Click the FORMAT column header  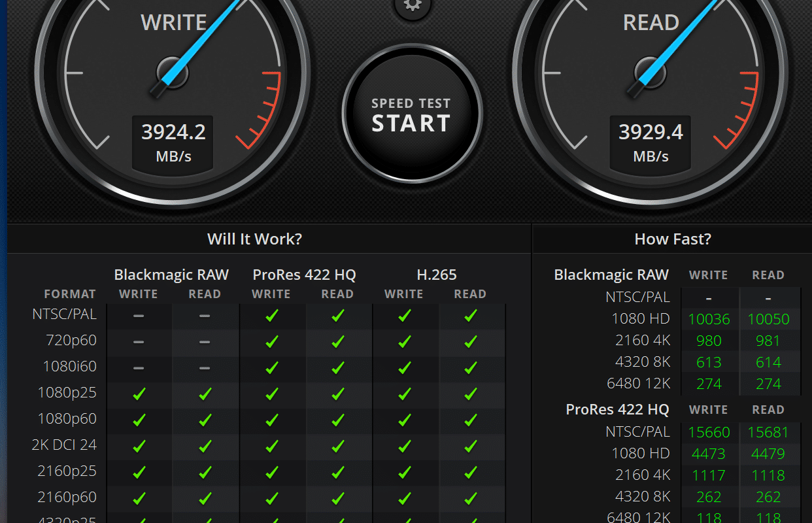coord(70,294)
